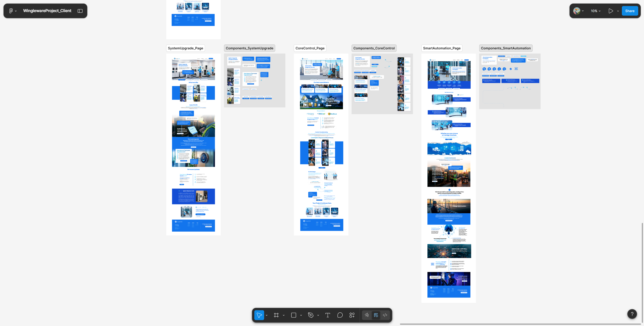Expand the Figma main menu
The width and height of the screenshot is (644, 326).
coord(13,11)
